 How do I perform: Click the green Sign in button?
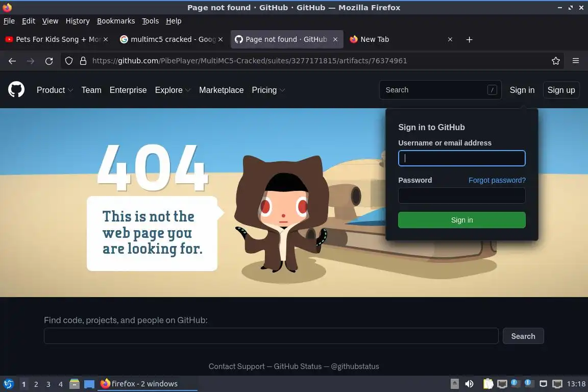pos(461,220)
